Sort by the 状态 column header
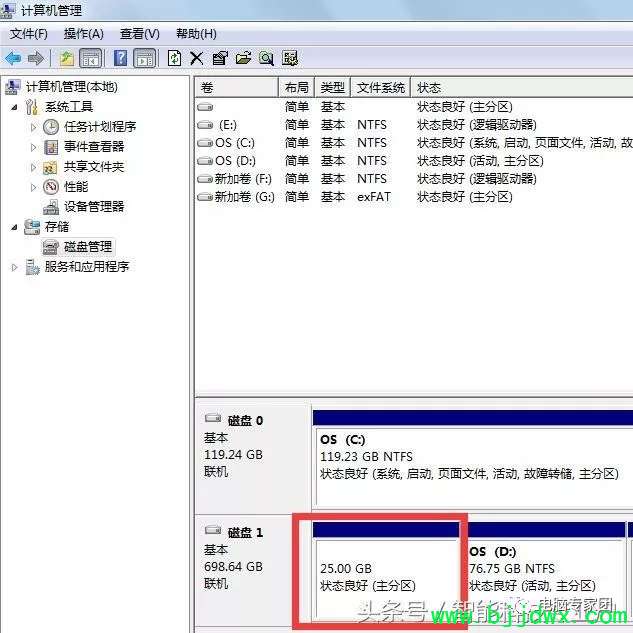Viewport: 633px width, 633px height. [x=522, y=88]
